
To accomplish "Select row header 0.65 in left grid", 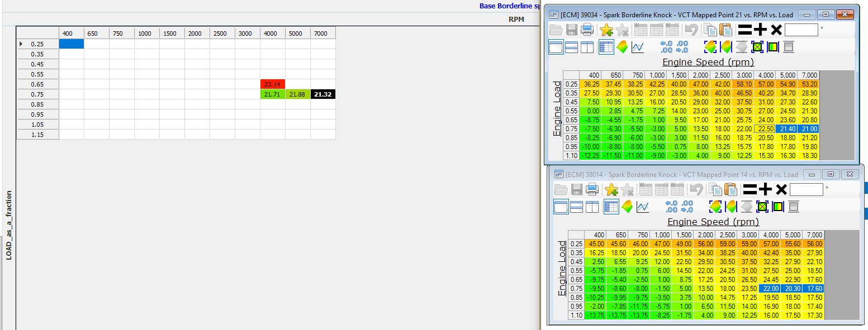I will click(x=38, y=84).
